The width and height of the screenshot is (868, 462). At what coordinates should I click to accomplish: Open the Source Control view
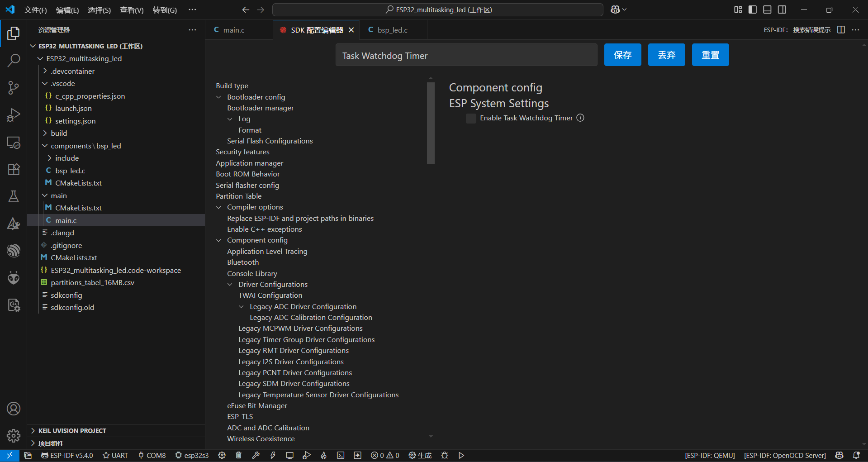click(x=14, y=88)
